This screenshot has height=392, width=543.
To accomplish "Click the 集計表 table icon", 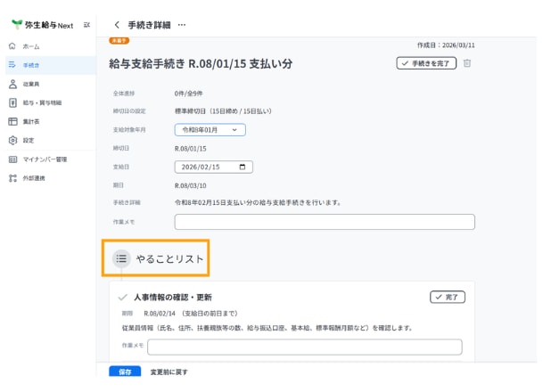I will (x=12, y=121).
